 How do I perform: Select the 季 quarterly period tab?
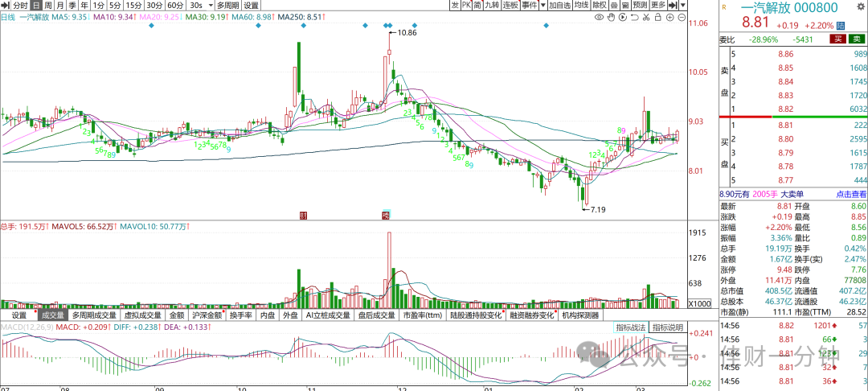tap(72, 5)
